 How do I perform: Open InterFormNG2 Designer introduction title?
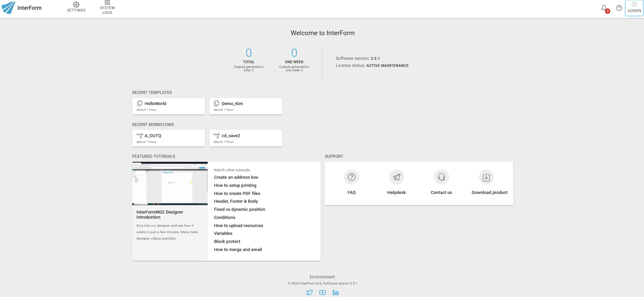pos(160,215)
